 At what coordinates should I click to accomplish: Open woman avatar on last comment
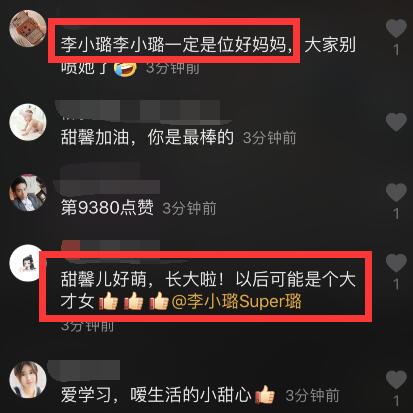click(28, 380)
